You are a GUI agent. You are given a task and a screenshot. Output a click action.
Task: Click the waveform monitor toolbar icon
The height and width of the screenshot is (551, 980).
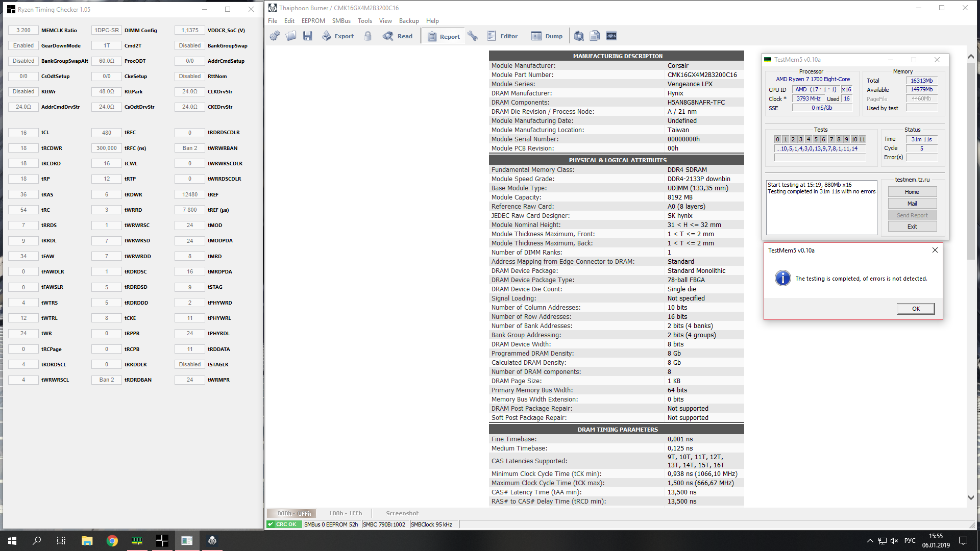(x=611, y=36)
